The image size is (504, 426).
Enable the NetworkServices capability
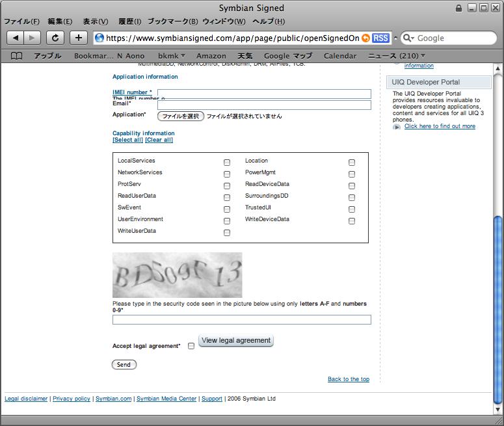227,174
